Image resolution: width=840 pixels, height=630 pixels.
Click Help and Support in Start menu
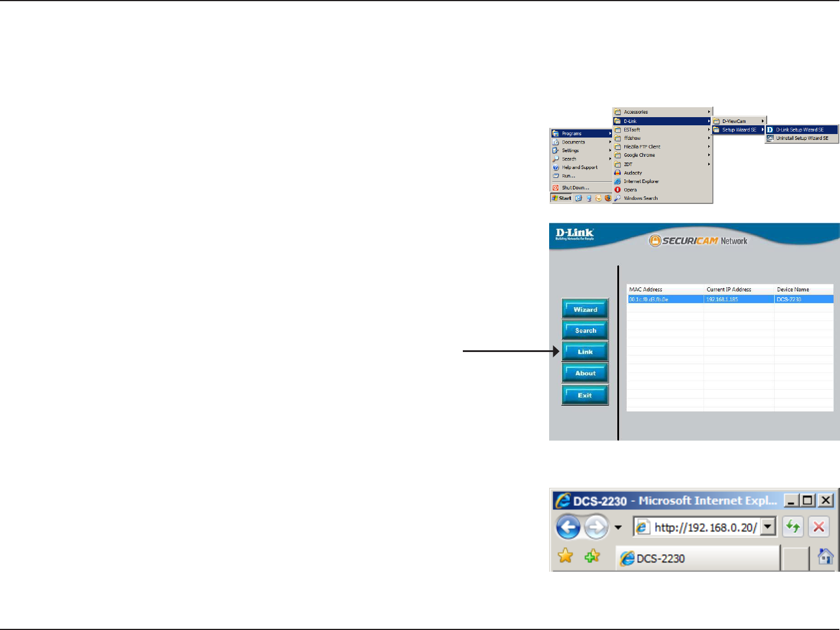(582, 167)
